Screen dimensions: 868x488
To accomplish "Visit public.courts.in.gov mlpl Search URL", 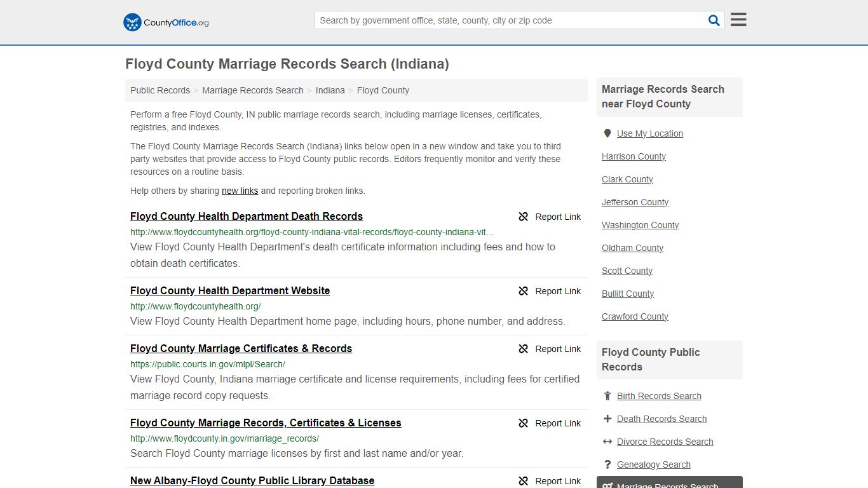I will pos(208,364).
